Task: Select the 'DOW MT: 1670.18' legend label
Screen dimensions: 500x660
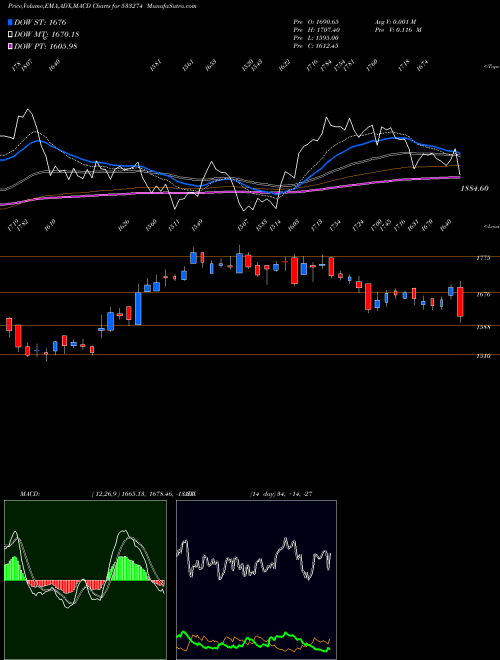Action: [47, 35]
